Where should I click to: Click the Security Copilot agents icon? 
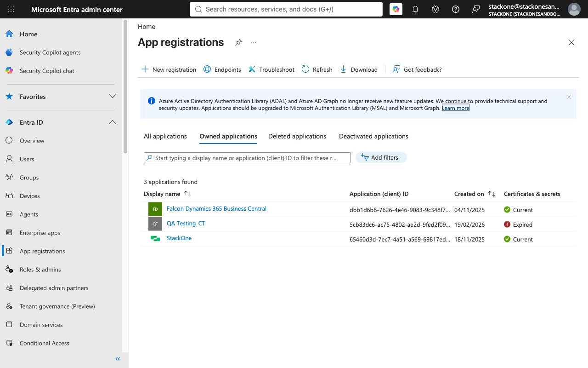(9, 52)
